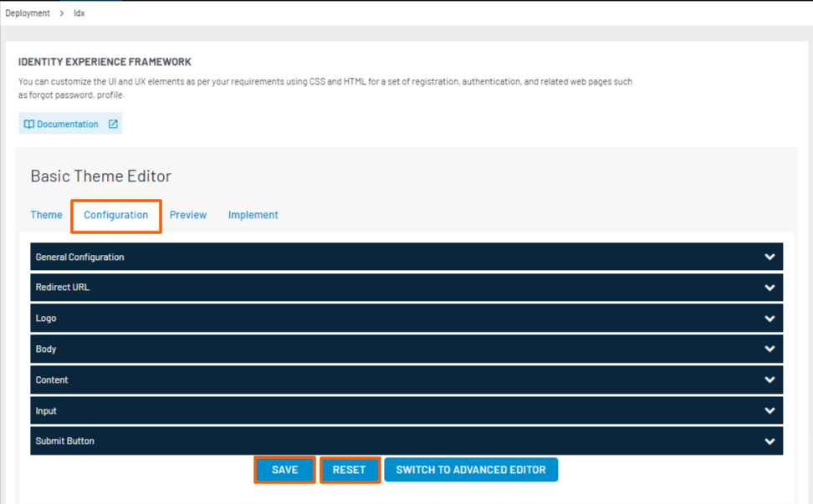Viewport: 813px width, 504px height.
Task: Select the Configuration tab
Action: [x=115, y=215]
